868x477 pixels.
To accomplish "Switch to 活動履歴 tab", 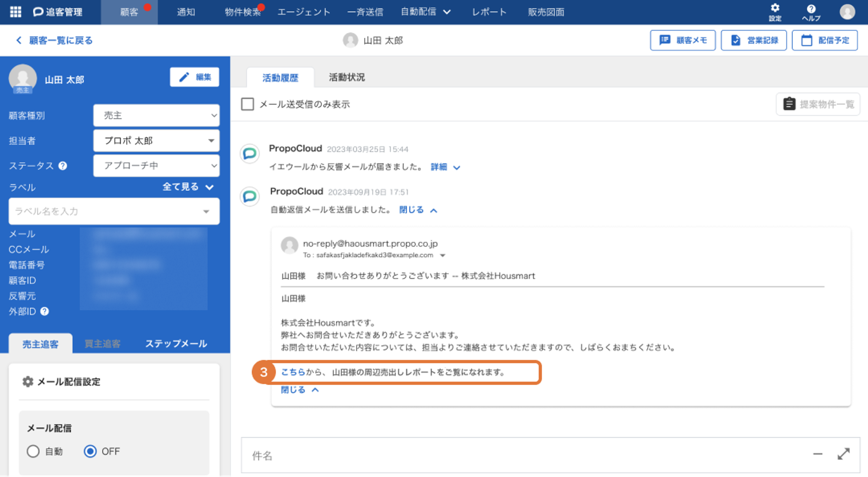I will pos(280,78).
